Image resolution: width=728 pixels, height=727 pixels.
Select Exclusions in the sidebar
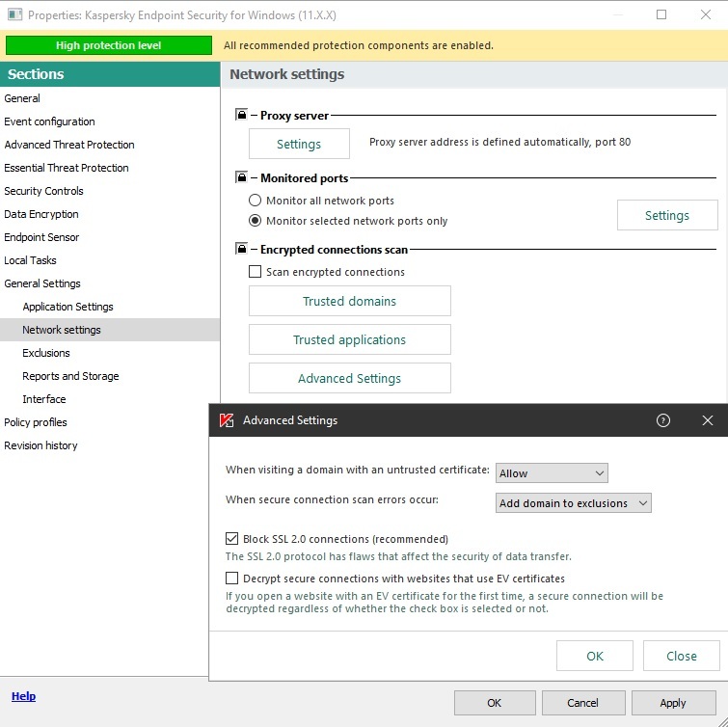(46, 353)
